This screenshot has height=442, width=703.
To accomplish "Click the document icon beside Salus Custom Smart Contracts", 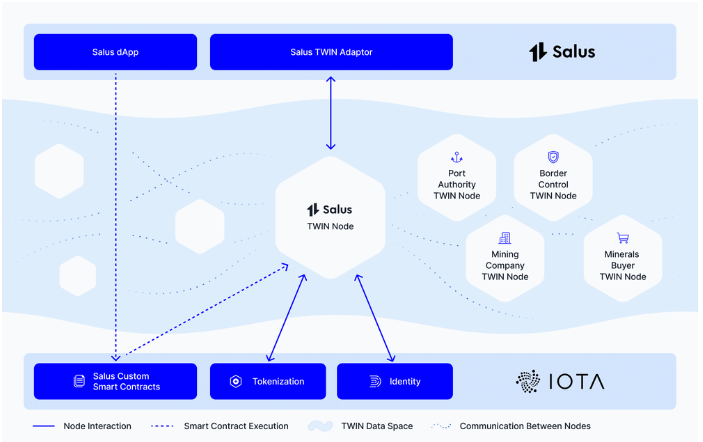I will click(79, 381).
